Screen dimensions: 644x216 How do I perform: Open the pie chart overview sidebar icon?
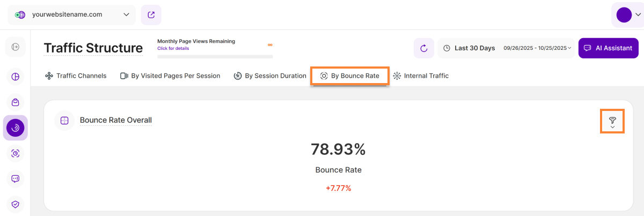(x=16, y=77)
